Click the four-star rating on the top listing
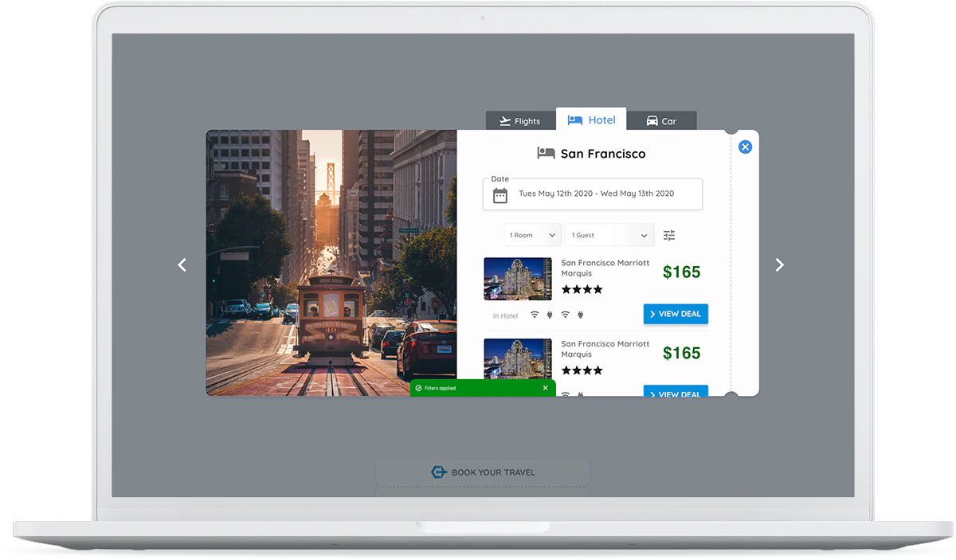This screenshot has height=560, width=956. 582,289
